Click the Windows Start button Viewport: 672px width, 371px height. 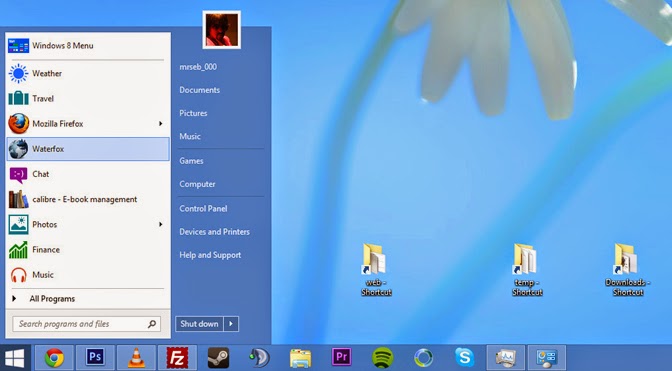[x=15, y=358]
